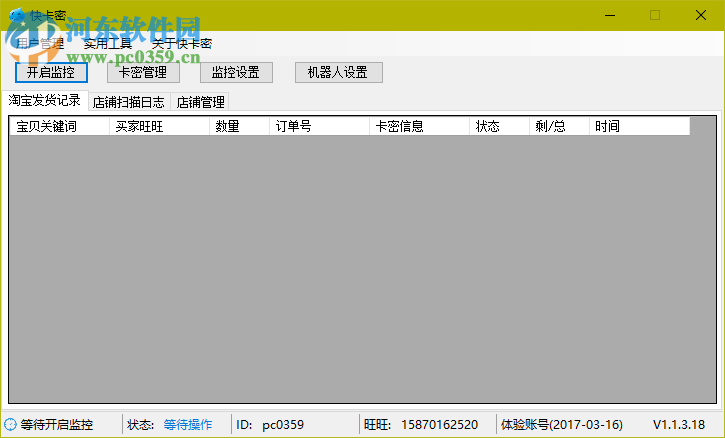Click the 开启监控 button
This screenshot has height=438, width=725.
coord(51,73)
